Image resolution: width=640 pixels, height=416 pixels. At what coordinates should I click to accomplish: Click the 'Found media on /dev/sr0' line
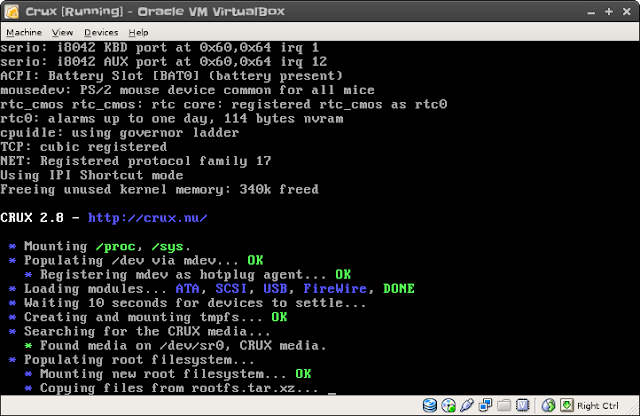pos(176,345)
